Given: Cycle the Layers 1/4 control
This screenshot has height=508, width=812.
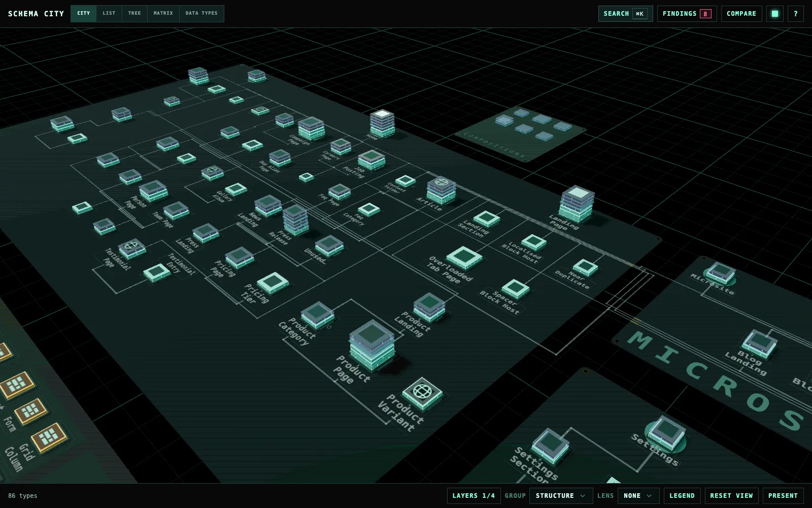Looking at the screenshot, I should click(x=473, y=496).
